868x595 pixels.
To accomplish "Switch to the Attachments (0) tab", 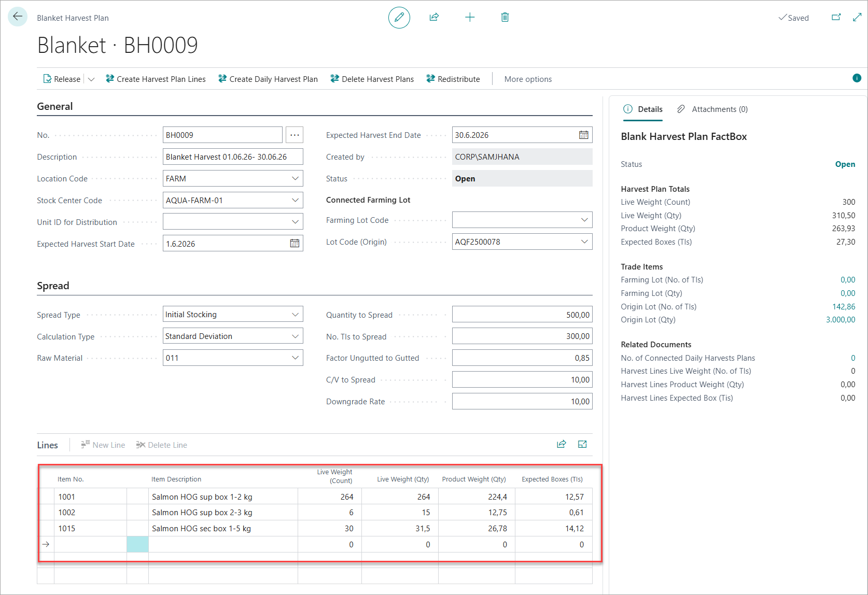I will pyautogui.click(x=712, y=109).
